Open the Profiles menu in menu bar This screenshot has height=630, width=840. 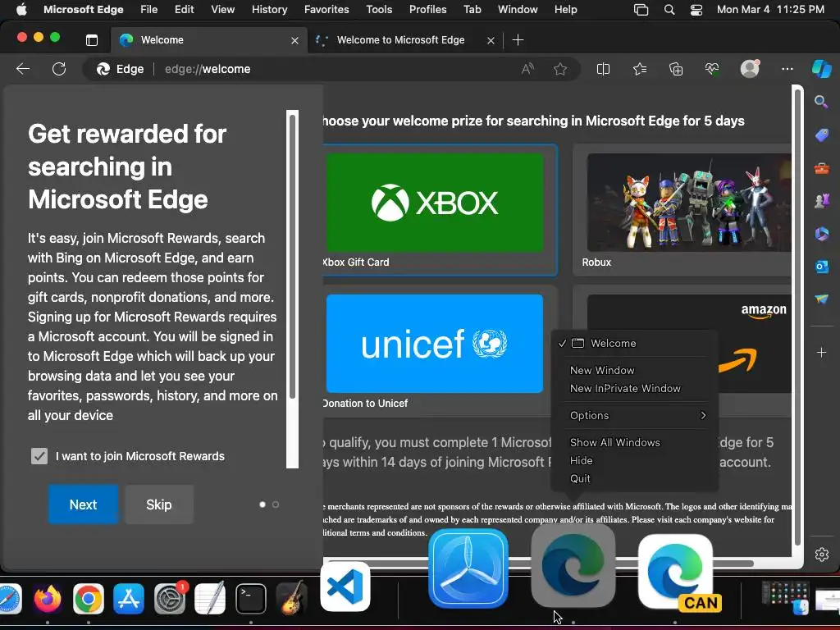pyautogui.click(x=427, y=10)
